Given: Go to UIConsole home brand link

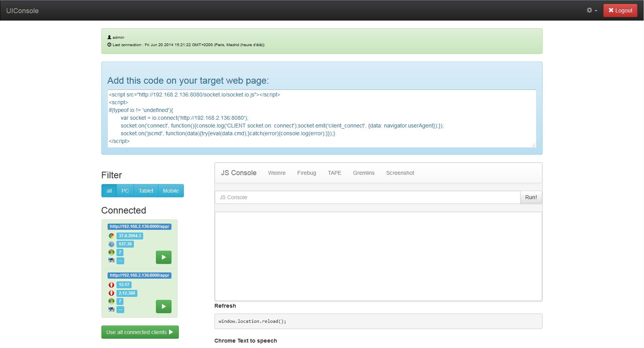Looking at the screenshot, I should click(22, 11).
